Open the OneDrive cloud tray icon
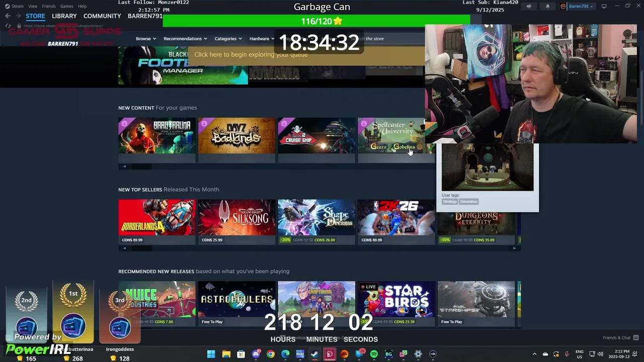 click(545, 354)
